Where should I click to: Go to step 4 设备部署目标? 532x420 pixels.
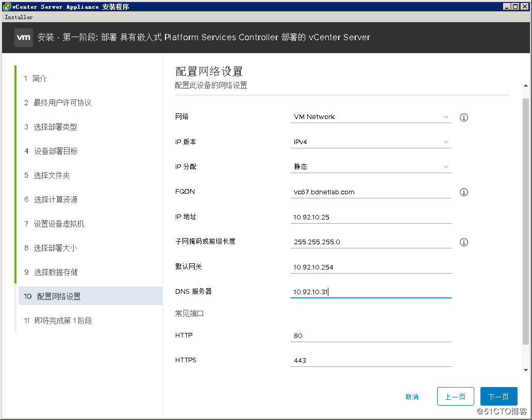(x=51, y=151)
